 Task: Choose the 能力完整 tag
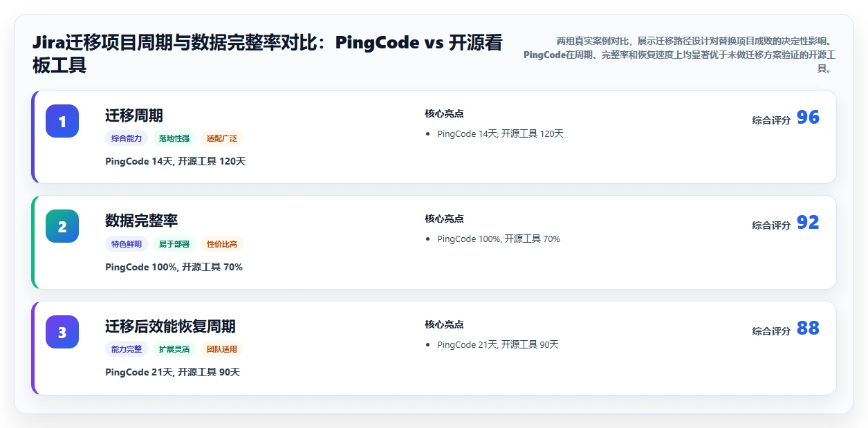[x=127, y=349]
